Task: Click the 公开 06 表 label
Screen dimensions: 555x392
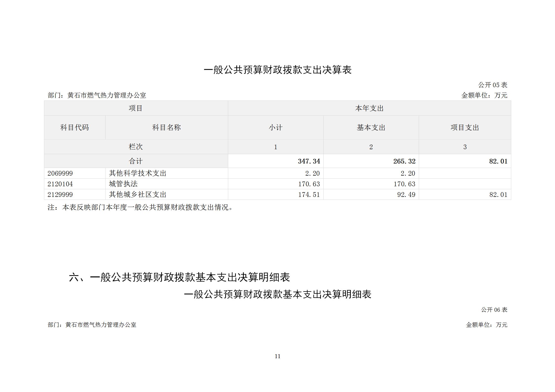Action: click(494, 309)
